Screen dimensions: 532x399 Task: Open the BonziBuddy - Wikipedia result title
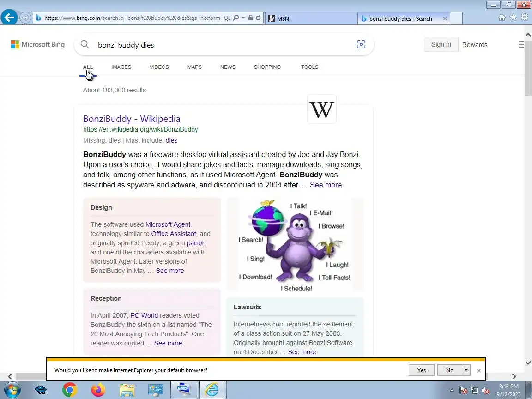pyautogui.click(x=132, y=119)
